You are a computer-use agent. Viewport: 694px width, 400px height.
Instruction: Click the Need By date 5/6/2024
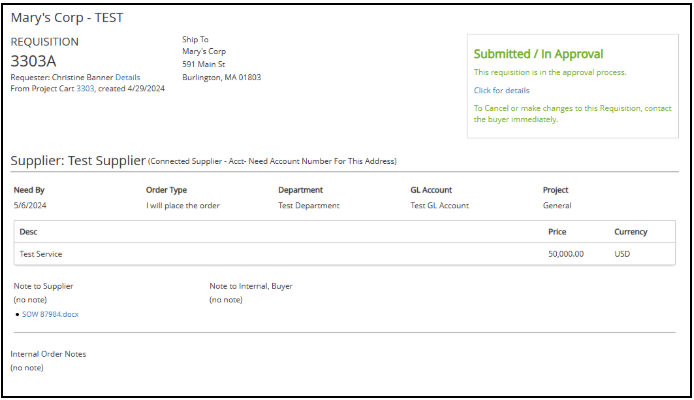pos(30,205)
